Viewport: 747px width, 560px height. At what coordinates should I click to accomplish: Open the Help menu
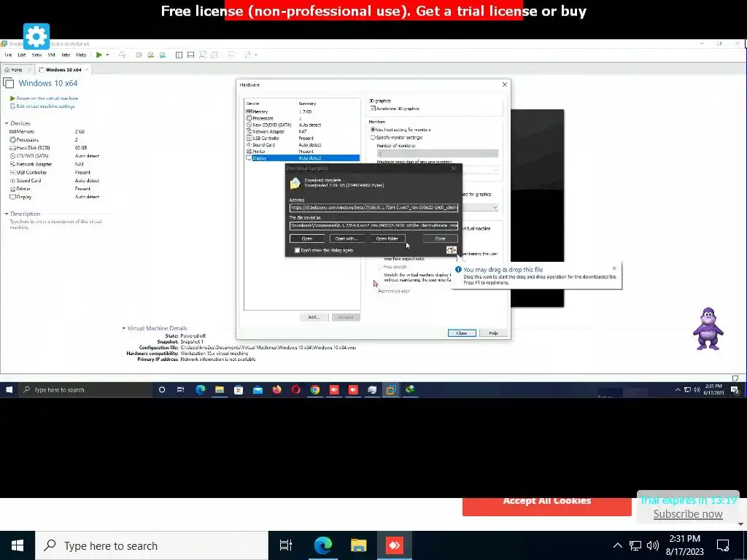(x=81, y=55)
